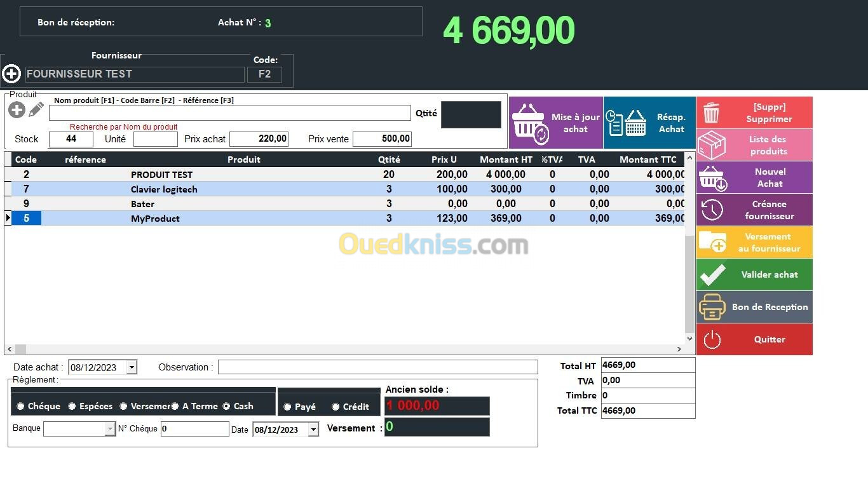Click the Observation text field
The width and height of the screenshot is (868, 488).
[378, 367]
